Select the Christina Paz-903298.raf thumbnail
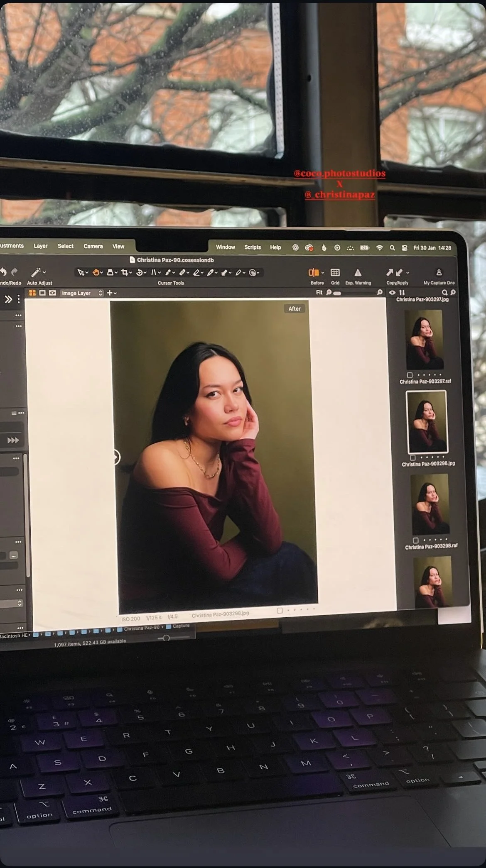 point(430,504)
